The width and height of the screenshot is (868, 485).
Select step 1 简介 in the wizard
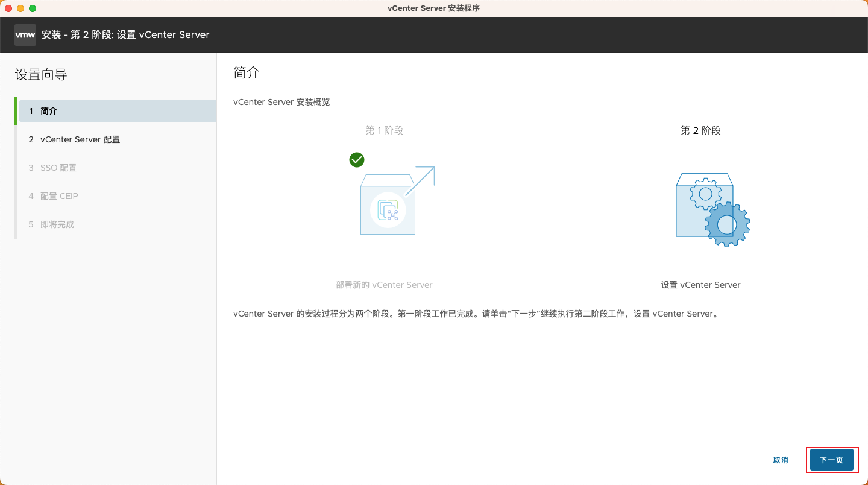pyautogui.click(x=118, y=111)
